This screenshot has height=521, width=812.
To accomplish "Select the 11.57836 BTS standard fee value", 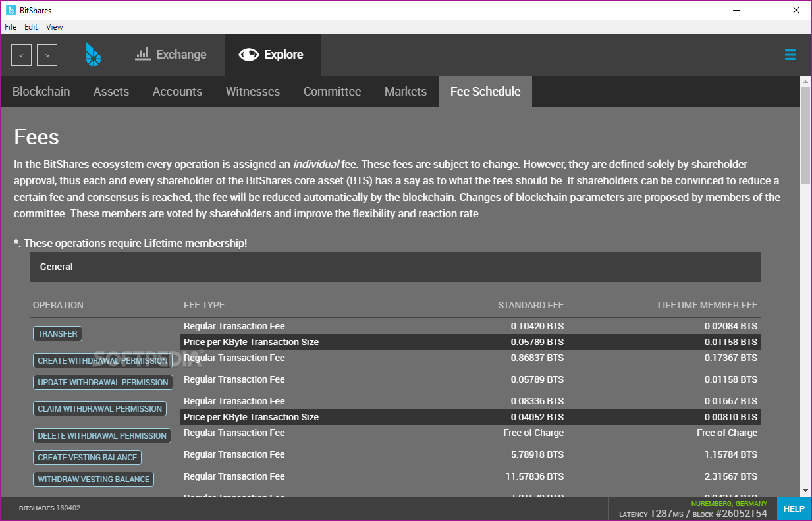I will pyautogui.click(x=535, y=476).
